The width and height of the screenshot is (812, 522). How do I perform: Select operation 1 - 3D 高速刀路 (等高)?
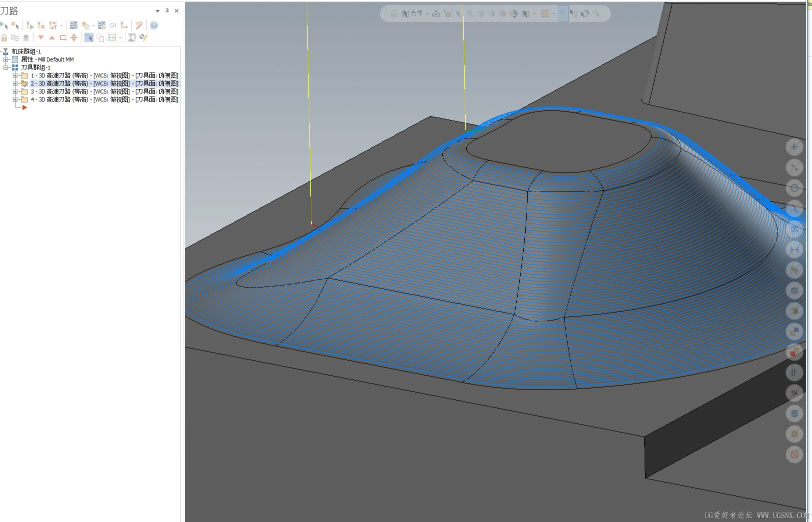pyautogui.click(x=104, y=75)
